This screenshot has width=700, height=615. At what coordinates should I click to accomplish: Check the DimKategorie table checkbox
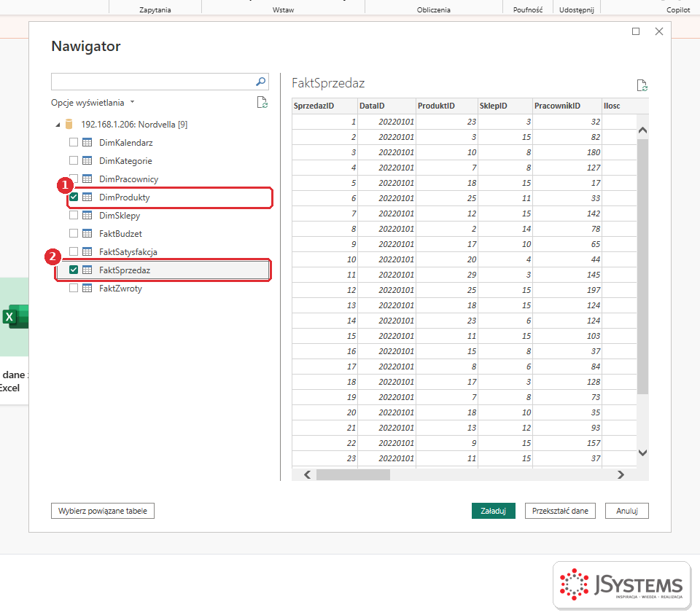point(74,160)
